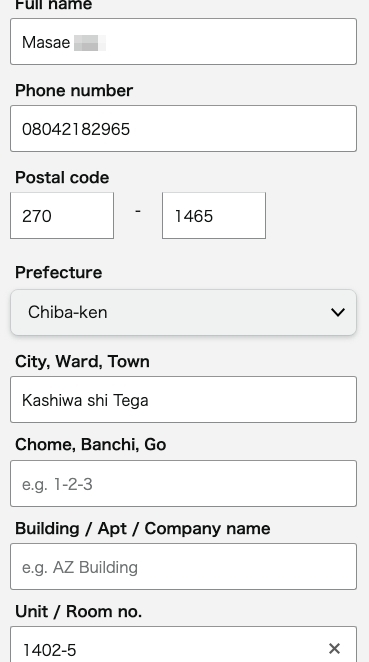Click the City, Ward, Town label

pos(82,362)
